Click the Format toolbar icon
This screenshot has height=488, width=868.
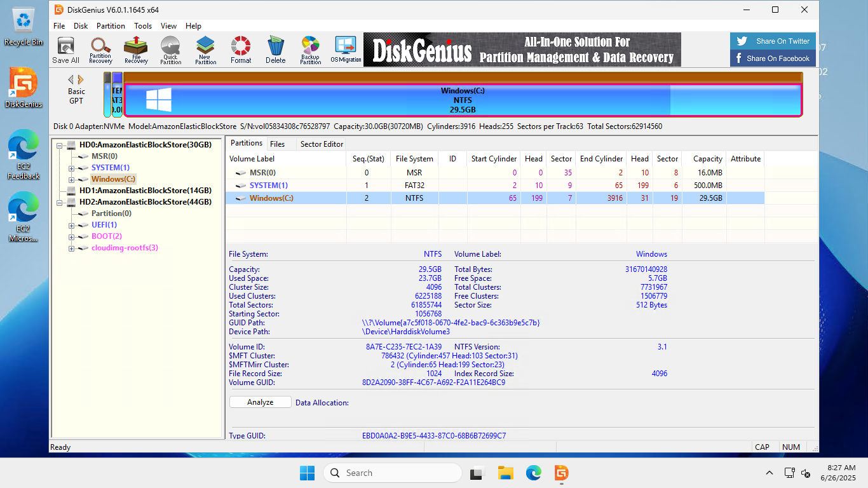click(241, 50)
